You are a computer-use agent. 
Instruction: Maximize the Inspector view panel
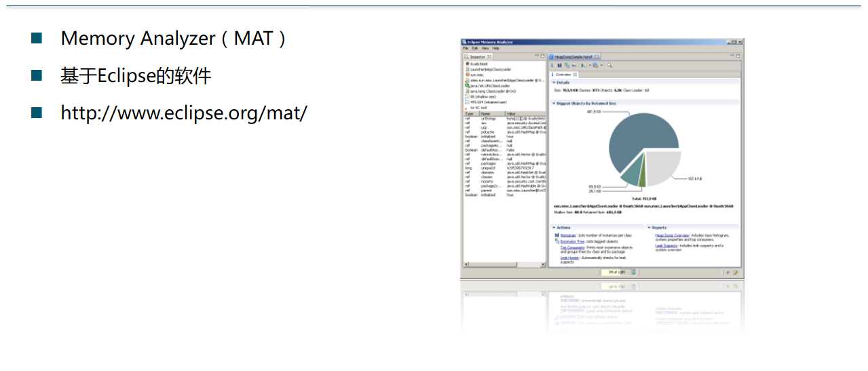(x=543, y=57)
